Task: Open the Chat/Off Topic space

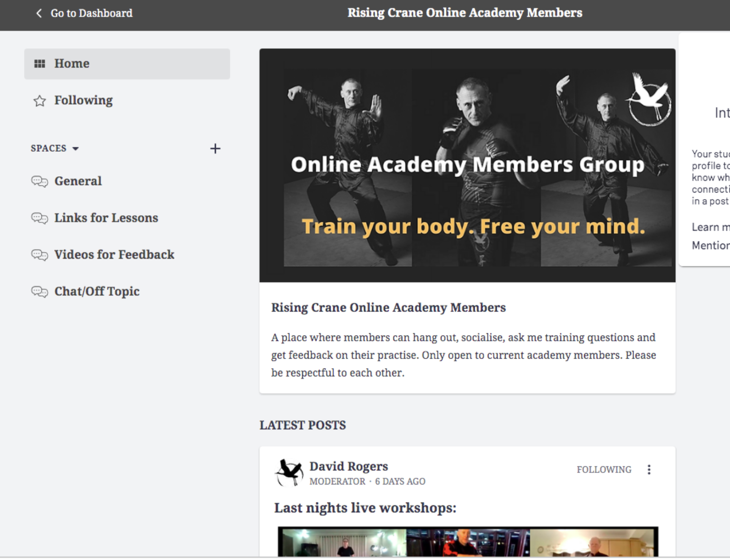Action: click(x=97, y=291)
